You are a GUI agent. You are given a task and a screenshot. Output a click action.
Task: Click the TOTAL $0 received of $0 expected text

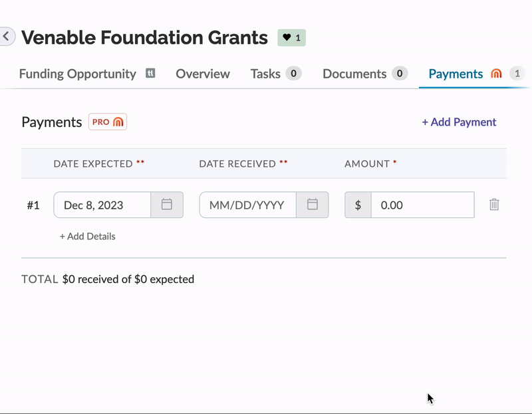[108, 279]
